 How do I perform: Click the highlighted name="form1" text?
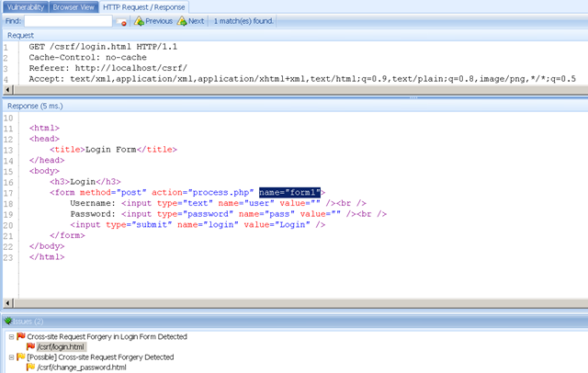(x=289, y=192)
